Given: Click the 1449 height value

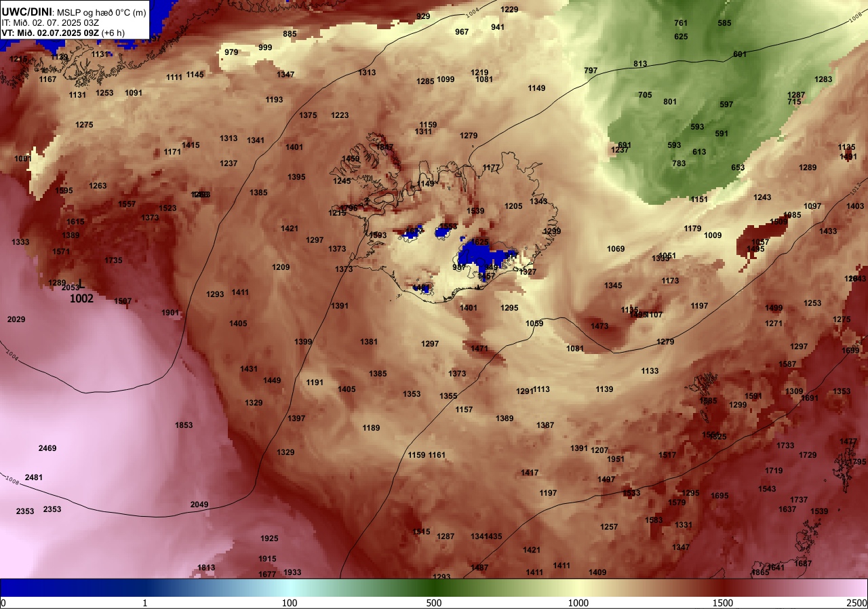Looking at the screenshot, I should 272,380.
